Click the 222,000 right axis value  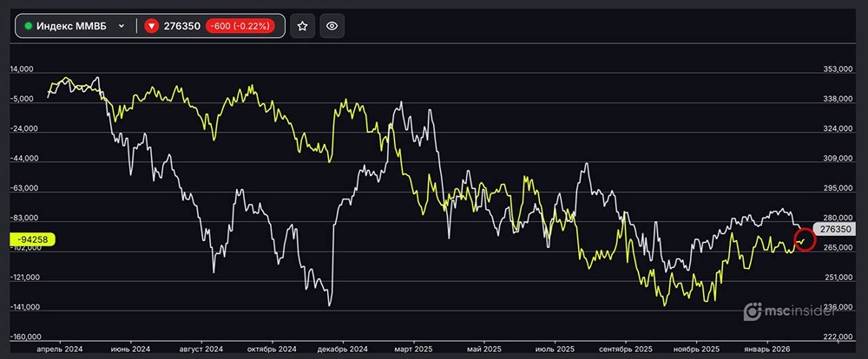(x=838, y=336)
